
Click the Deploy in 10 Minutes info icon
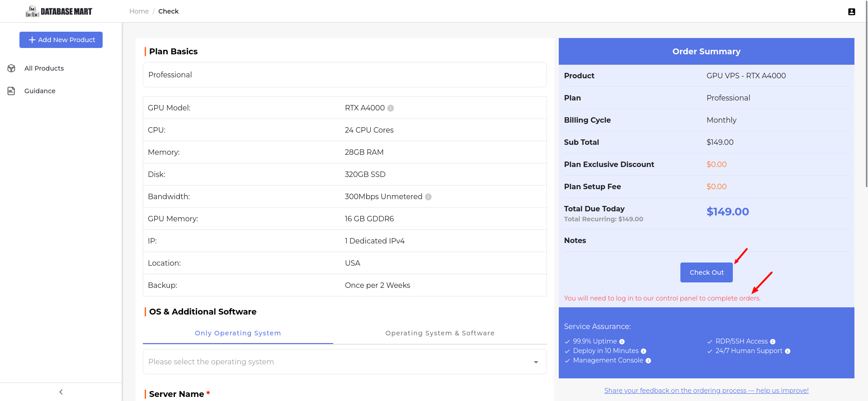643,351
